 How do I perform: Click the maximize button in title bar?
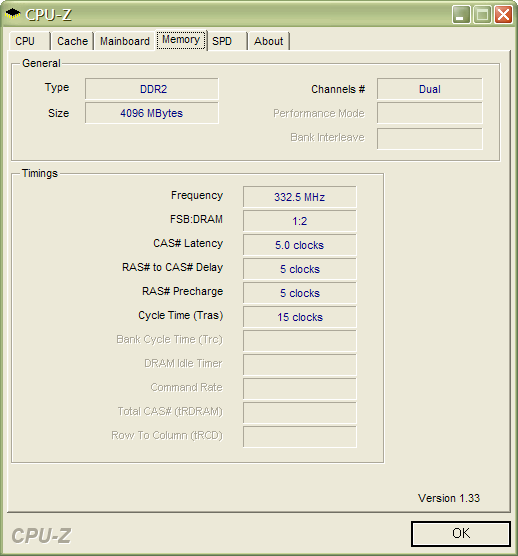coord(482,15)
